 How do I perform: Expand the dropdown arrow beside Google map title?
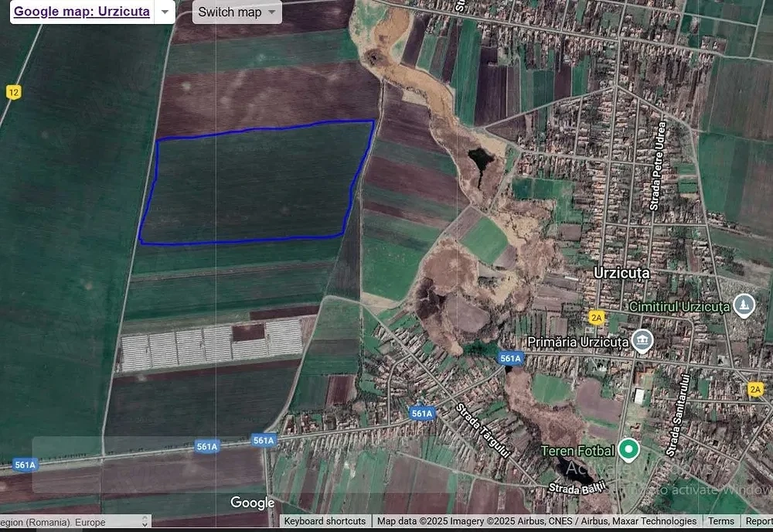pyautogui.click(x=165, y=12)
